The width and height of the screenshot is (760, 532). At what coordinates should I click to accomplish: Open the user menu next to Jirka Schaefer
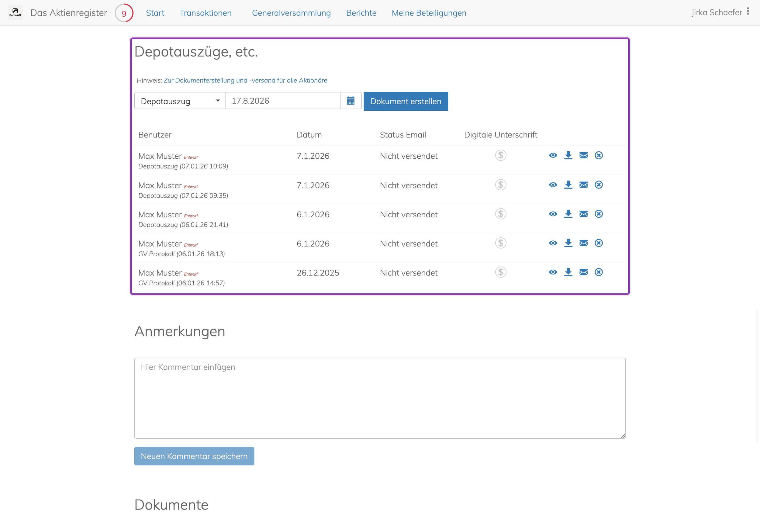pos(748,12)
